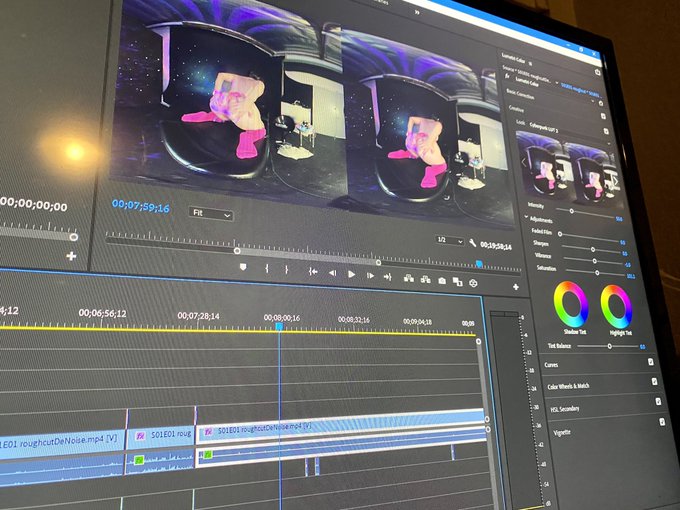The image size is (680, 510).
Task: Adjust the Sharpen slider
Action: click(x=593, y=249)
